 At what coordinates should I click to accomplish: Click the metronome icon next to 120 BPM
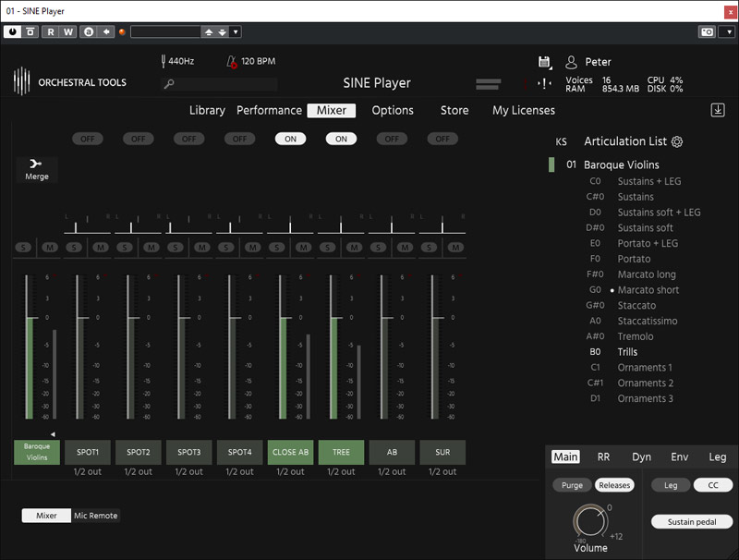233,62
